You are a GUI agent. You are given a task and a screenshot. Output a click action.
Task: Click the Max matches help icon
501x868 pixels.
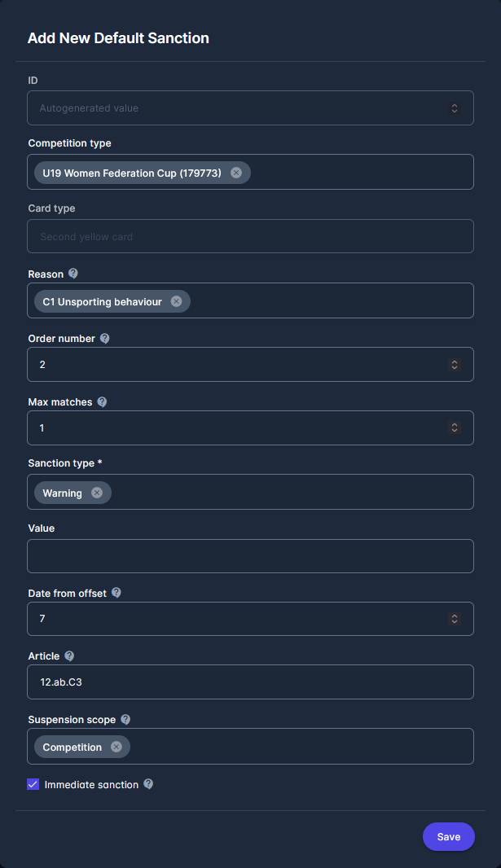(x=102, y=401)
